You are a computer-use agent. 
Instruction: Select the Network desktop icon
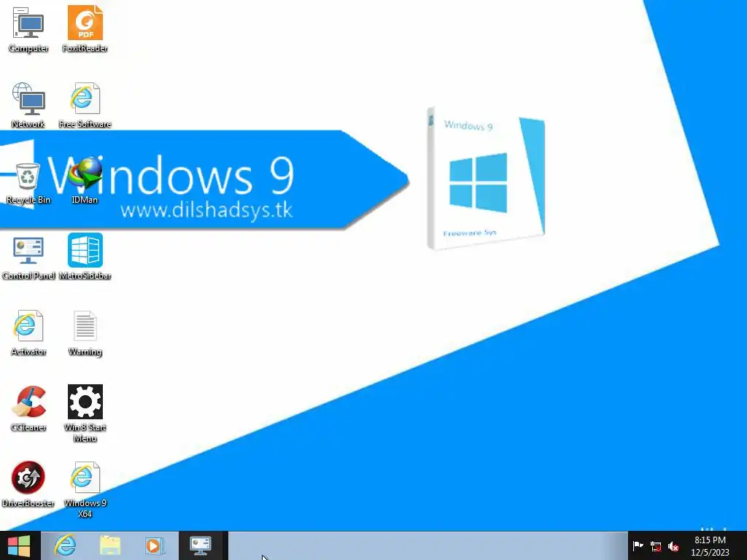point(28,105)
